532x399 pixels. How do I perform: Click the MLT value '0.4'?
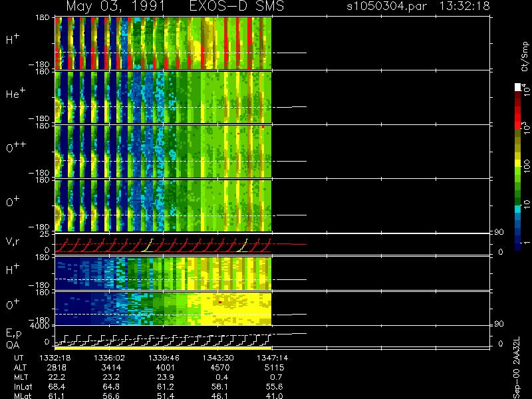tap(222, 377)
